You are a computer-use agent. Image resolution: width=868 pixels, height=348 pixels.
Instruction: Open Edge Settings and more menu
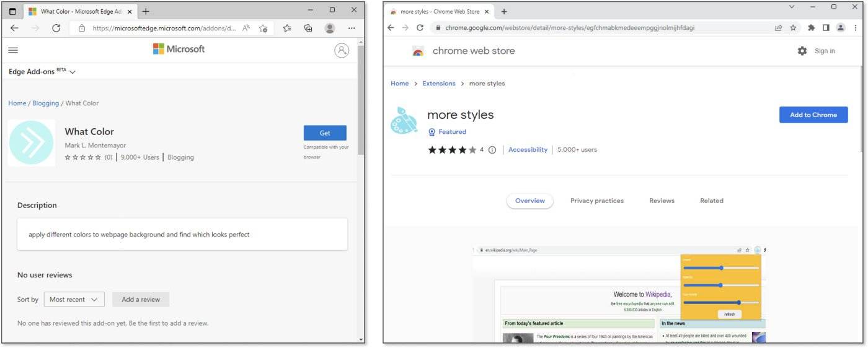(x=352, y=28)
